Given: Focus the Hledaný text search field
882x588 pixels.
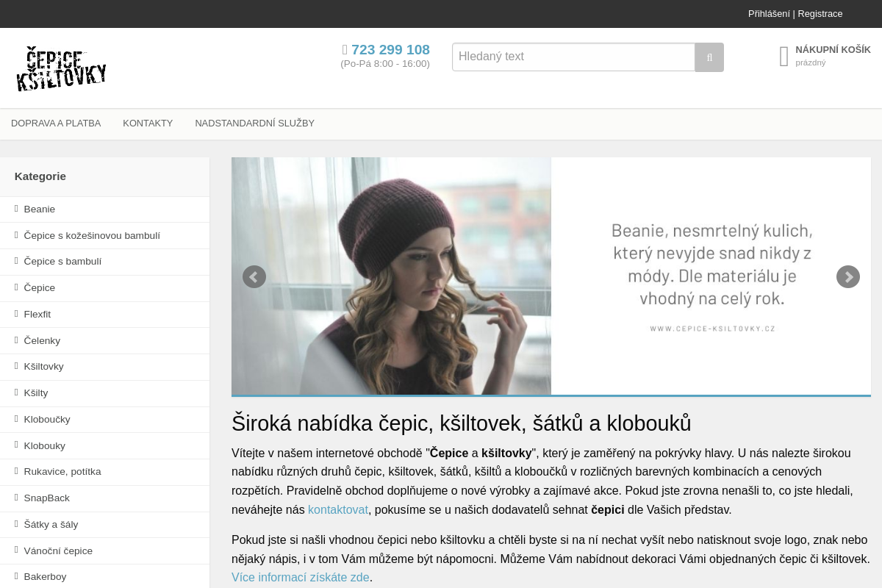Looking at the screenshot, I should click(x=573, y=57).
